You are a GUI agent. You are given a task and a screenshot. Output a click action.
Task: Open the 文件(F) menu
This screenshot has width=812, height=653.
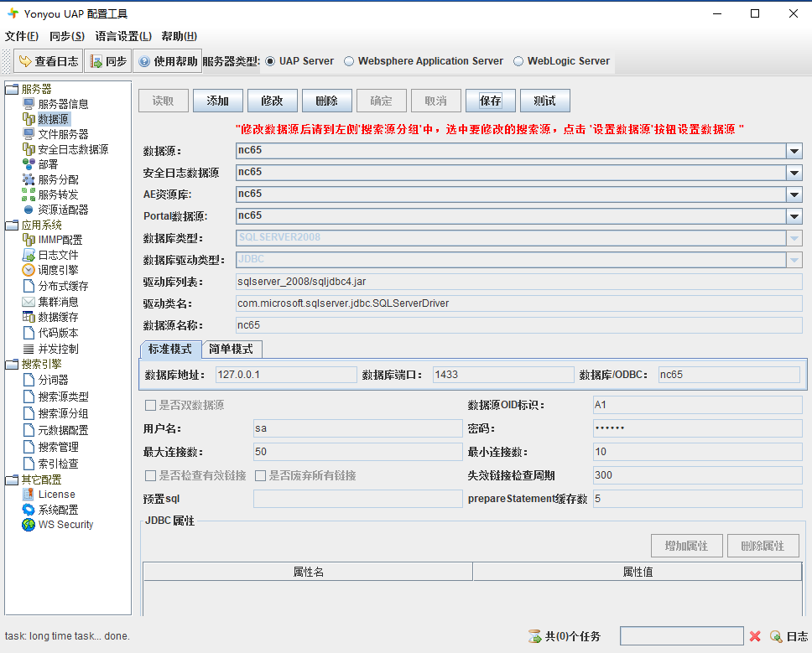22,36
